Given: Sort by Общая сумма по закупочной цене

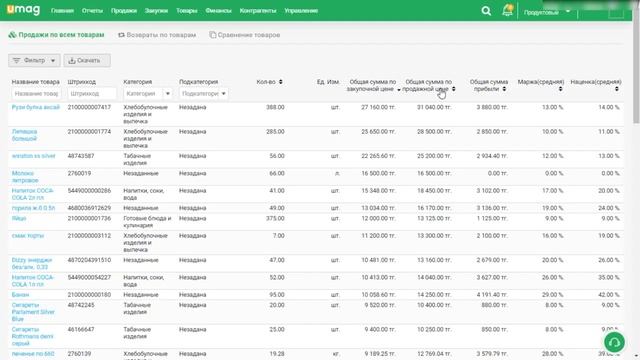Looking at the screenshot, I should (x=399, y=89).
